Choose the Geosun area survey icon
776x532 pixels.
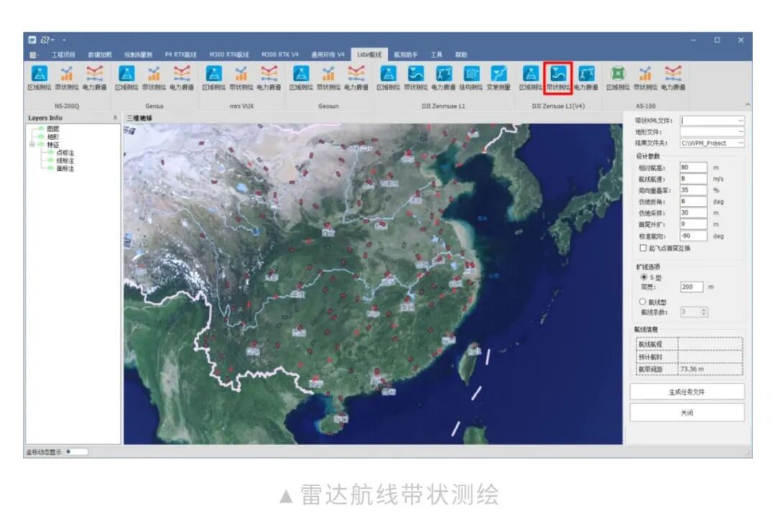pos(301,78)
